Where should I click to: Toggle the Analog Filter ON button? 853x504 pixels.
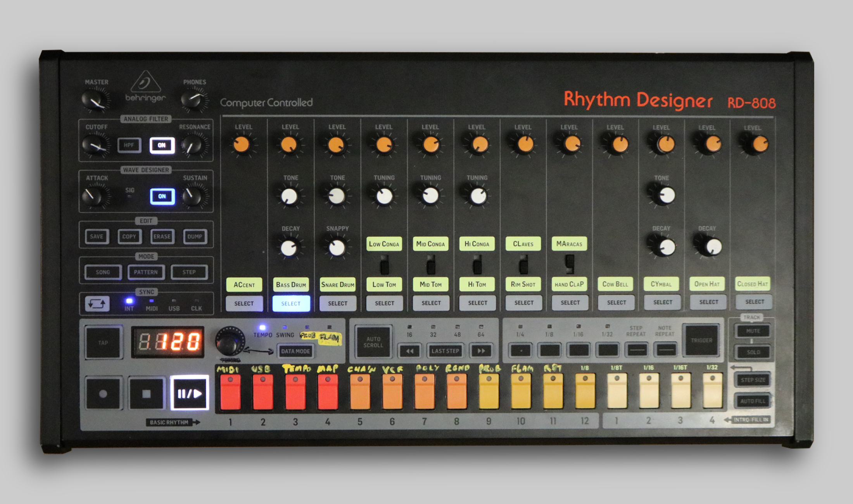click(162, 145)
